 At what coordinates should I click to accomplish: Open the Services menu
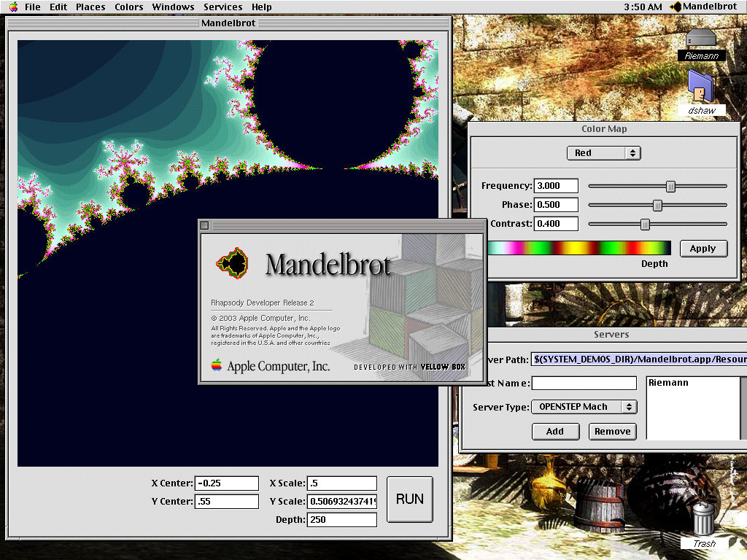pos(223,7)
